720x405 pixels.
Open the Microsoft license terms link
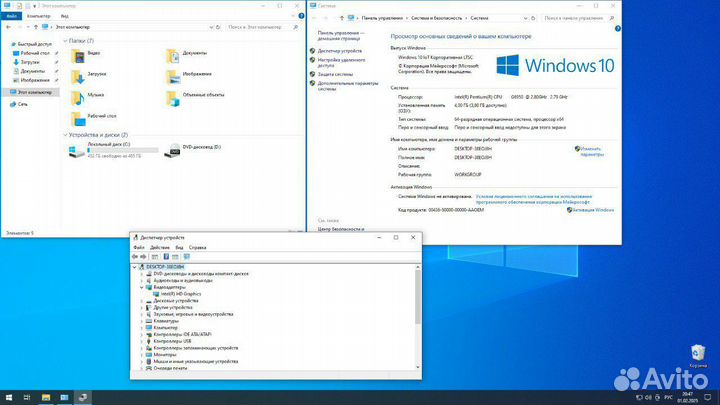click(x=534, y=199)
